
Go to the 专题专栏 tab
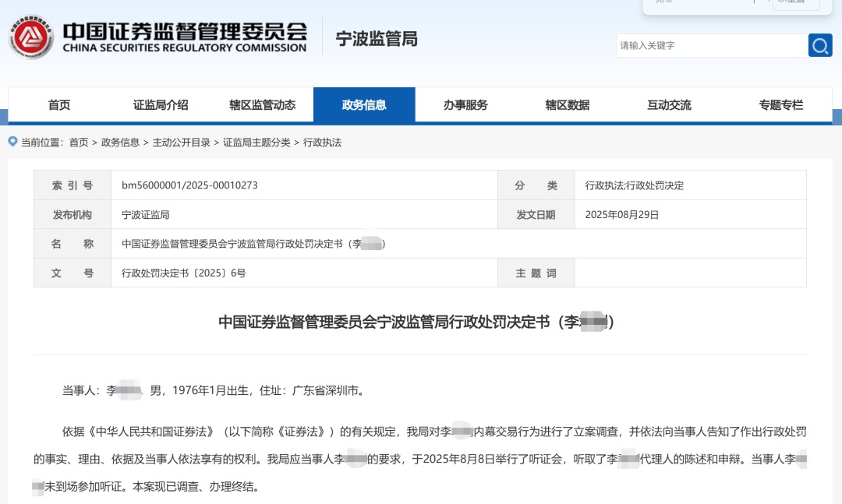(x=782, y=104)
